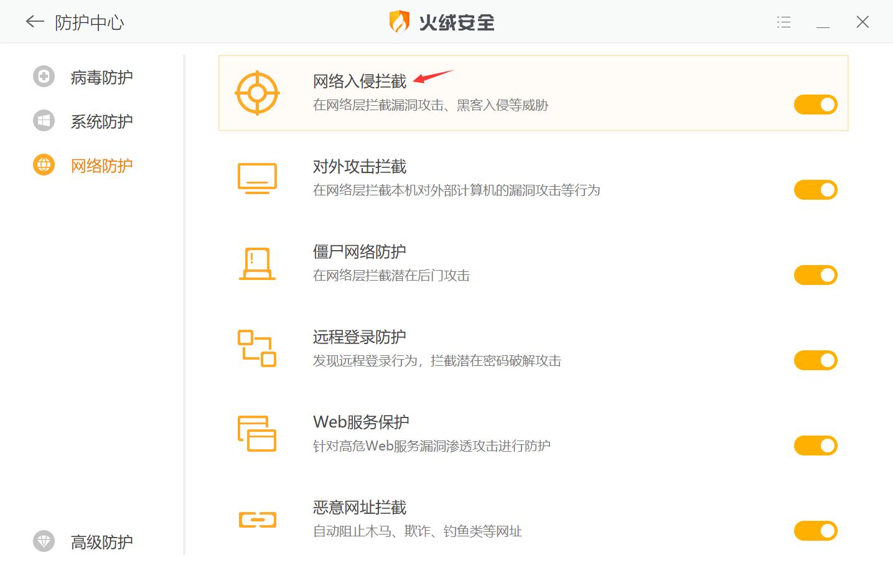The image size is (893, 588).
Task: Click the back arrow next to 防护中心
Action: [34, 22]
